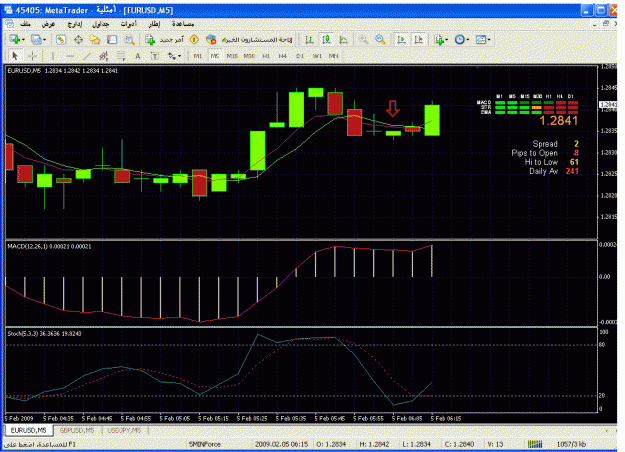The height and width of the screenshot is (452, 625).
Task: Zoom in on the chart
Action: [363, 39]
